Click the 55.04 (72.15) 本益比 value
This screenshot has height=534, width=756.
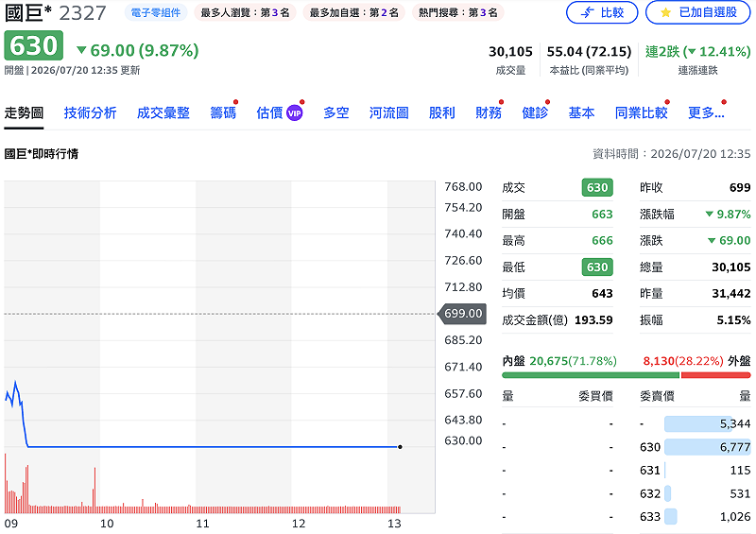(589, 51)
